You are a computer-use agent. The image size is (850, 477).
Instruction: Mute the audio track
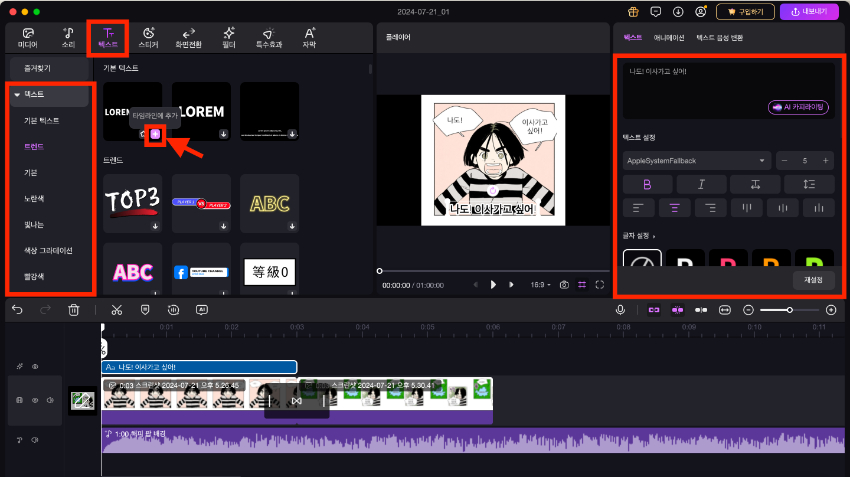pyautogui.click(x=35, y=439)
